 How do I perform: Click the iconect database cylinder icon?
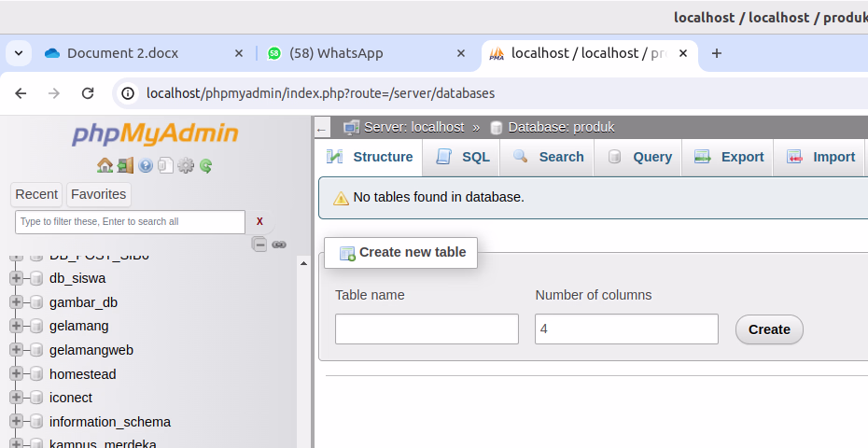point(36,398)
